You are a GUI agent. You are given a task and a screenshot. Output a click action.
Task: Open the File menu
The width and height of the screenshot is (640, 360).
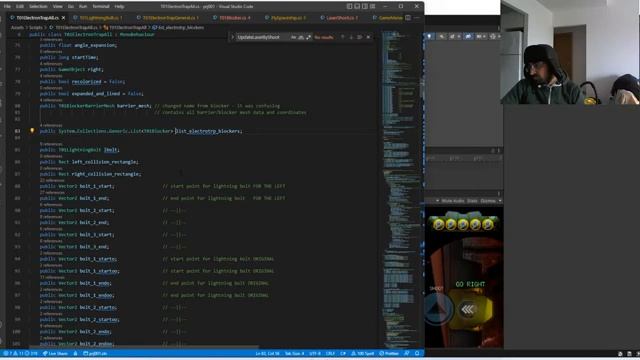(7, 7)
